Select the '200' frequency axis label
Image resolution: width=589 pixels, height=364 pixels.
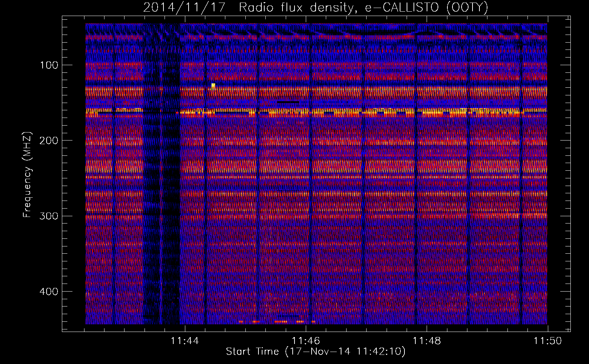(x=49, y=141)
